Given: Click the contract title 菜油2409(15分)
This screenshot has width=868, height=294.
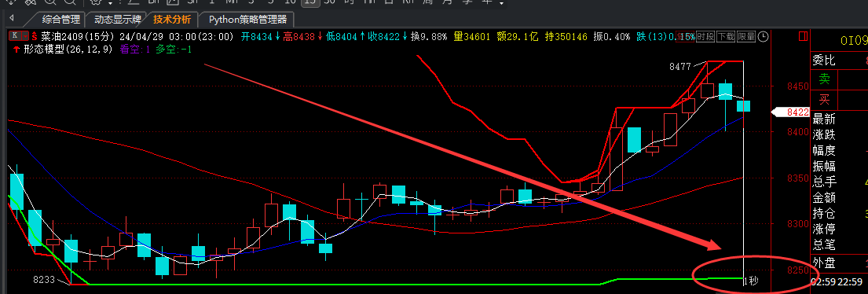Looking at the screenshot, I should pos(78,36).
